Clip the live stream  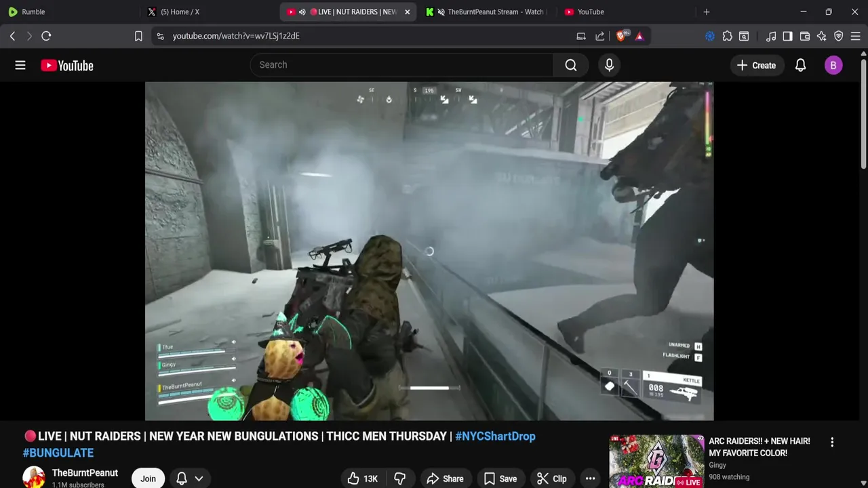pos(551,479)
